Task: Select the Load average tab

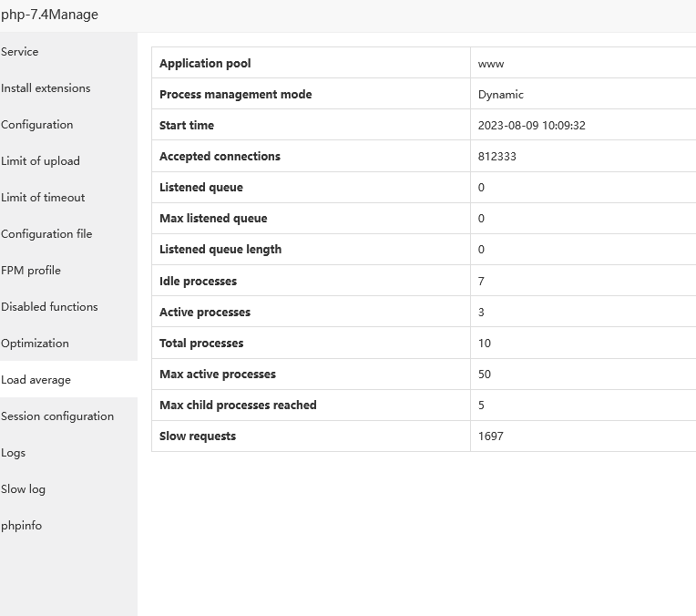Action: point(36,380)
